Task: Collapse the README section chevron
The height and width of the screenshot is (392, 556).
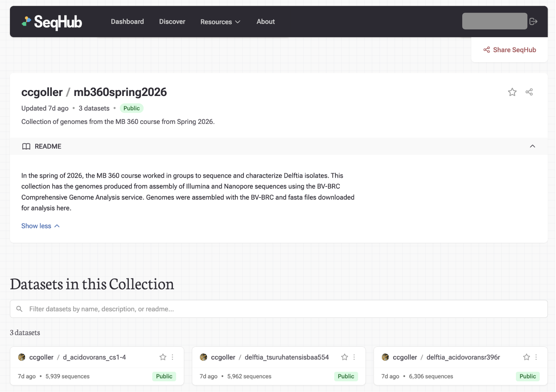Action: pyautogui.click(x=532, y=146)
